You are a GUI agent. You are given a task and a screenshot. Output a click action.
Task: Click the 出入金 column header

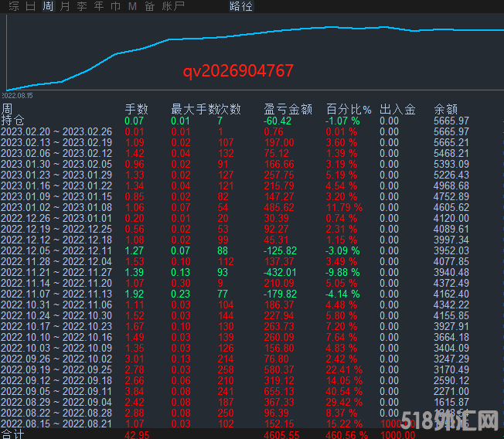397,109
